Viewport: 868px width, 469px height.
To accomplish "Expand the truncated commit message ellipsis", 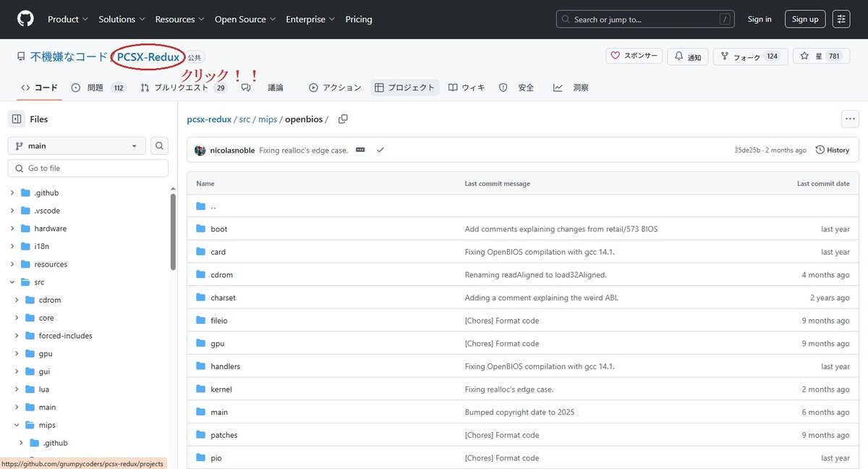I will coord(360,150).
